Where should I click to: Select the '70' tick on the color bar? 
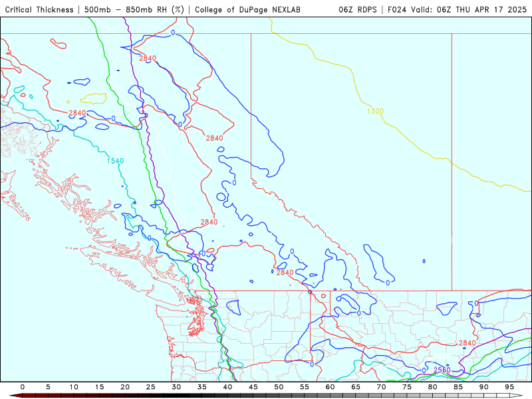coord(381,387)
